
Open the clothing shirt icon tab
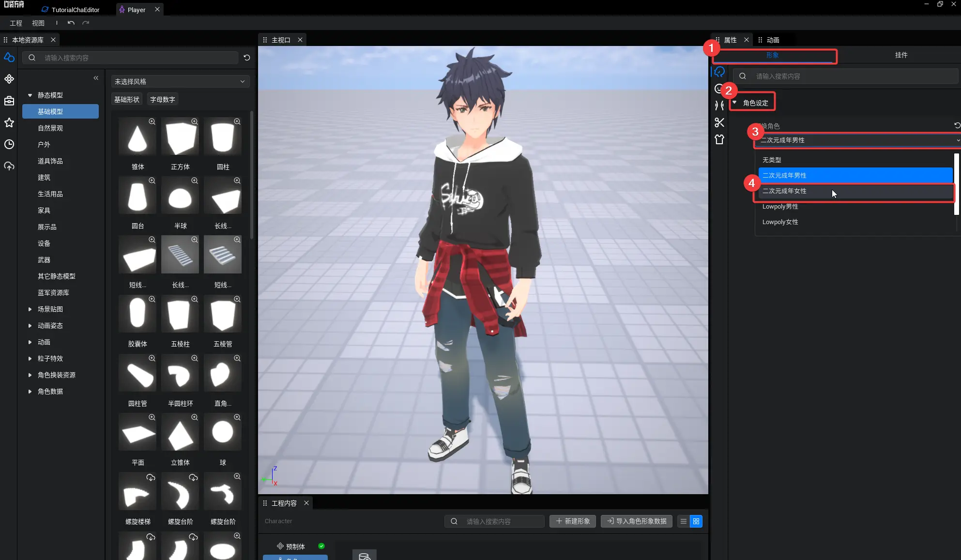point(719,139)
